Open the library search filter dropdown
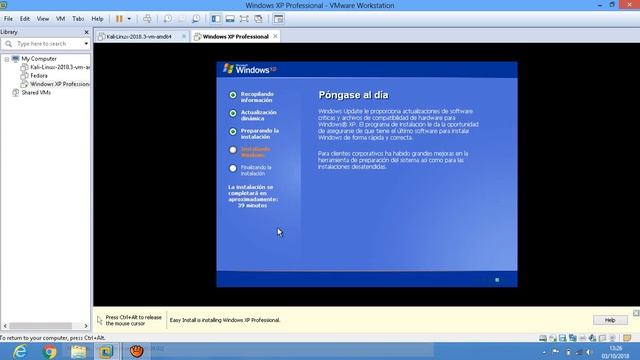 86,44
